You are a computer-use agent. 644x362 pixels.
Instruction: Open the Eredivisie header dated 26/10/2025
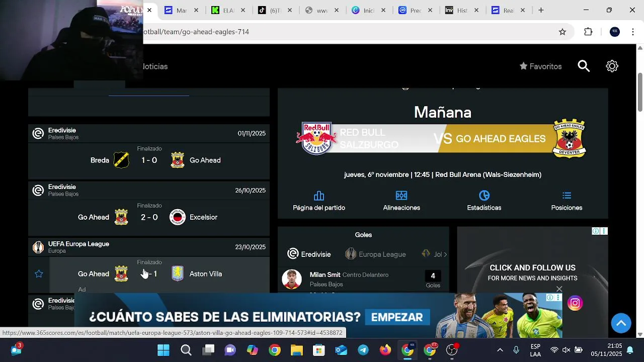click(149, 190)
